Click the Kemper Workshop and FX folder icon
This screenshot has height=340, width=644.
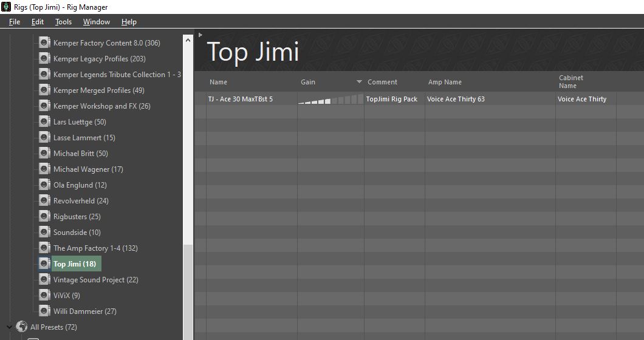tap(44, 106)
